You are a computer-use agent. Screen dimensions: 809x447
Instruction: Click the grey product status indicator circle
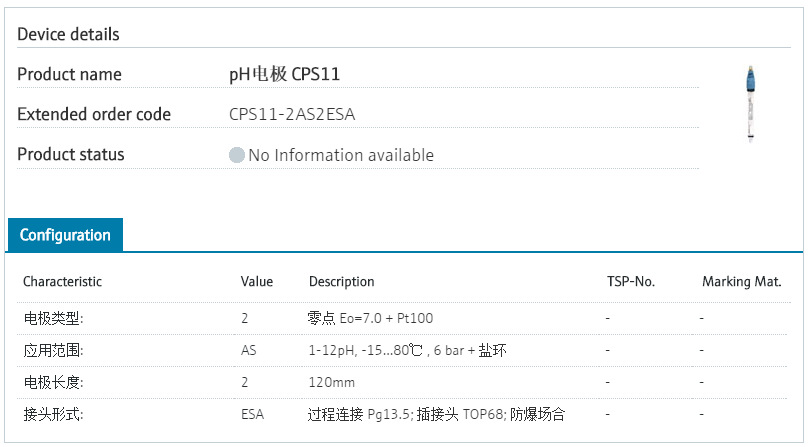coord(237,155)
